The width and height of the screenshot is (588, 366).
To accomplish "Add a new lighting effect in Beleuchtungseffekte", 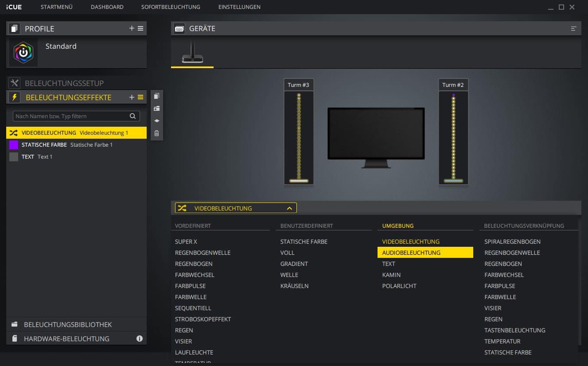I will tap(132, 97).
